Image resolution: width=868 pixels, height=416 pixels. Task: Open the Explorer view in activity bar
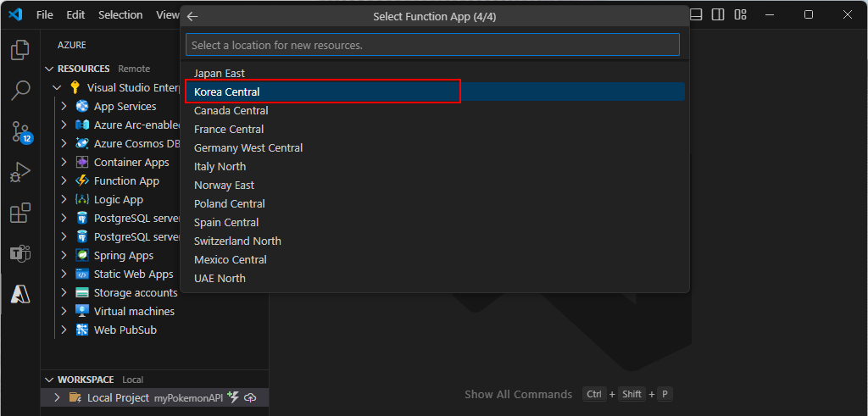click(x=20, y=50)
